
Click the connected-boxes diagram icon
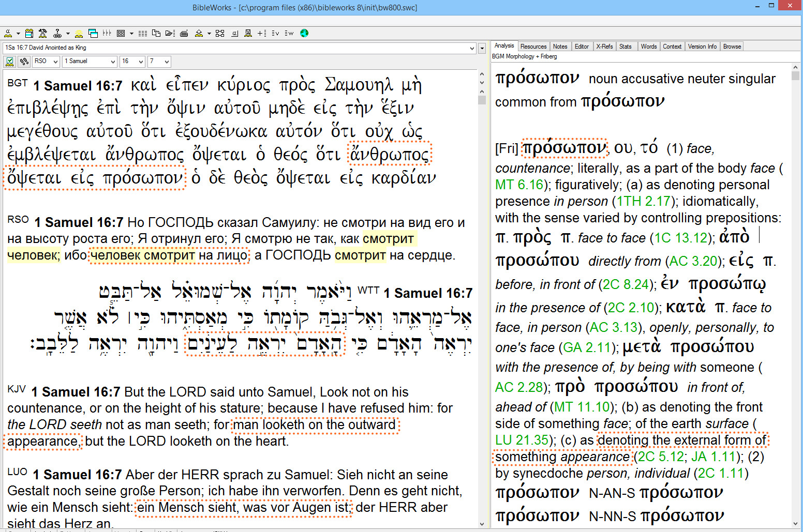pyautogui.click(x=220, y=33)
